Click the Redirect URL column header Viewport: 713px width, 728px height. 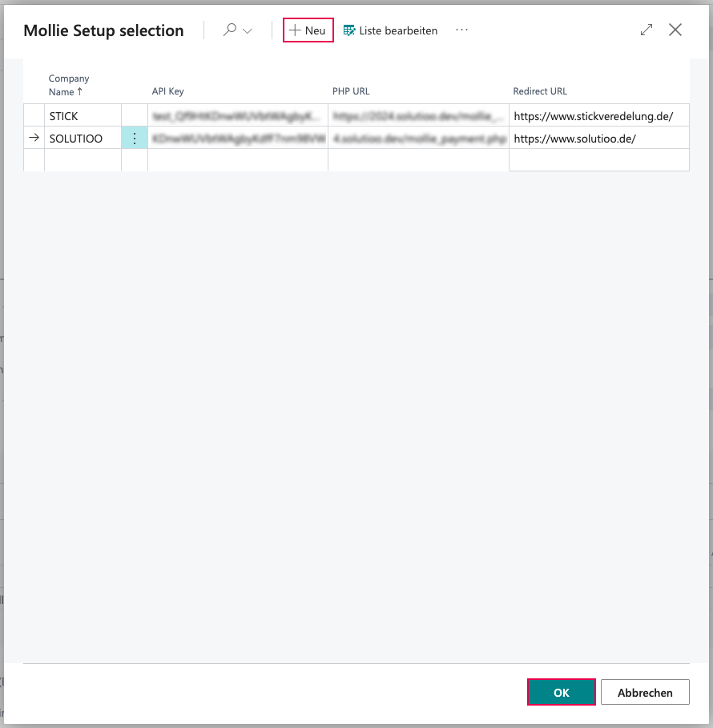(x=540, y=91)
